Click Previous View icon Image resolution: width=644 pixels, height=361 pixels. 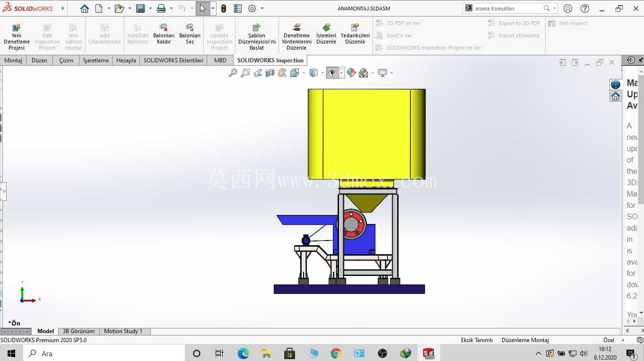coord(258,73)
